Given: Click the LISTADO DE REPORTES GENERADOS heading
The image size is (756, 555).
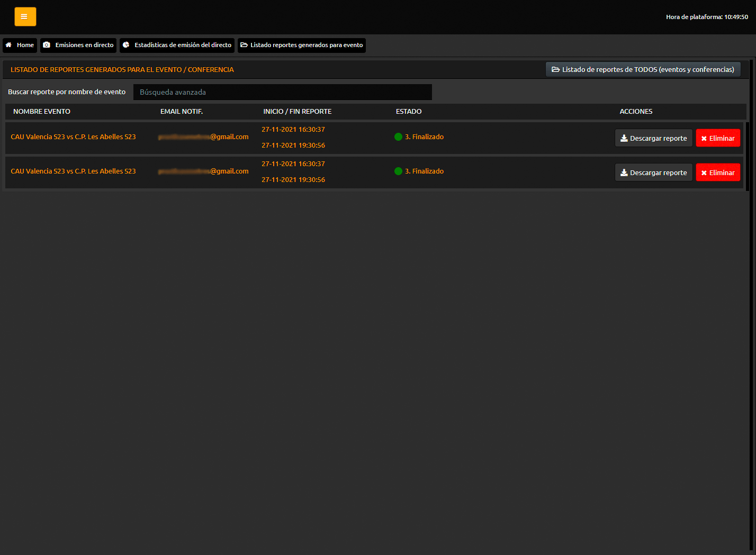Looking at the screenshot, I should (x=122, y=69).
